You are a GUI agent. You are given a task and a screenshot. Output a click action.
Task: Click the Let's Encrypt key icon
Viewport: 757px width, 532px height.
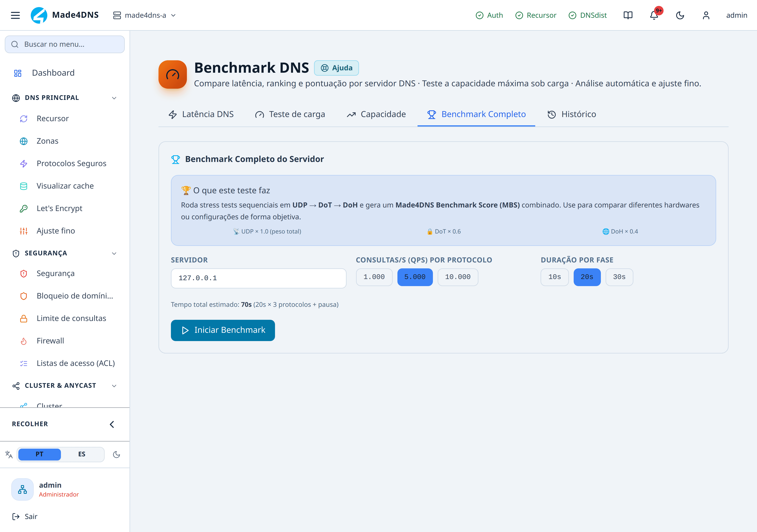pyautogui.click(x=24, y=208)
